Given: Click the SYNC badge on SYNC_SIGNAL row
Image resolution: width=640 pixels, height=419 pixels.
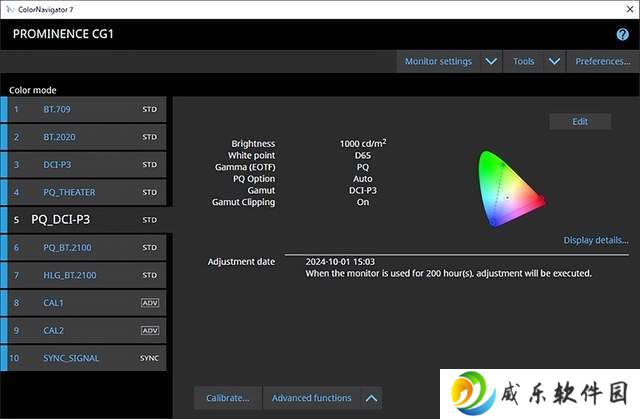Looking at the screenshot, I should coord(149,358).
